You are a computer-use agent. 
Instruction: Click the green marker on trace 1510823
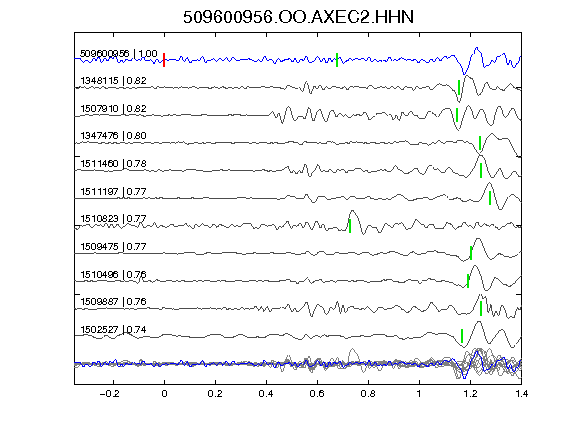pyautogui.click(x=350, y=226)
